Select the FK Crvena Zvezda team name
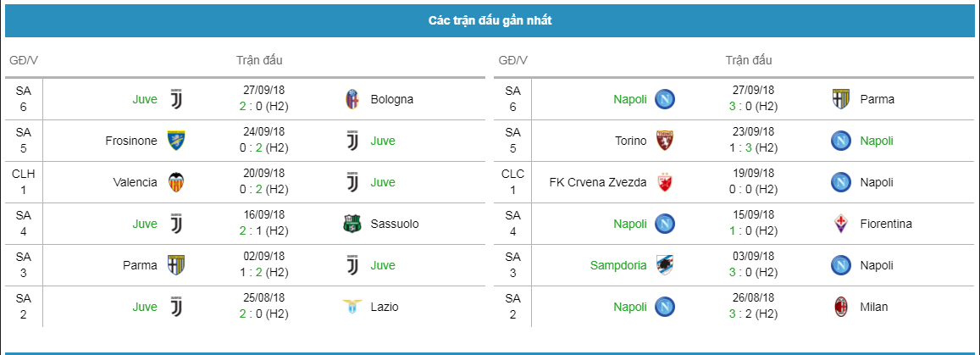This screenshot has width=980, height=355. pyautogui.click(x=598, y=182)
